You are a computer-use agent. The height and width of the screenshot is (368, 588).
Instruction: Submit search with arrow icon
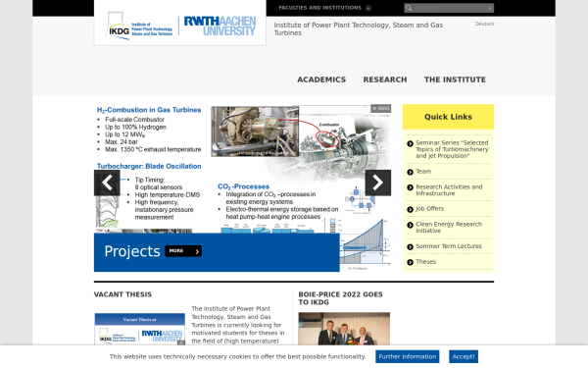pos(490,8)
